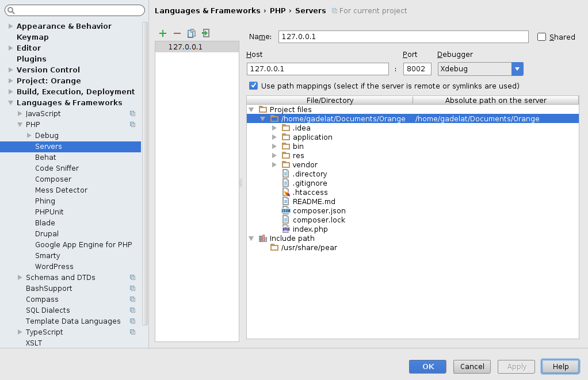Toggle the Shared checkbox
Image resolution: width=588 pixels, height=380 pixels.
[541, 37]
